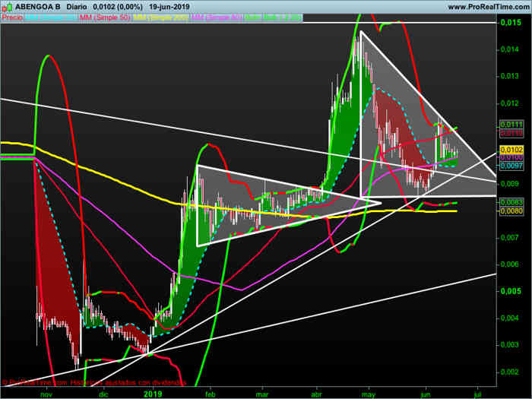Viewport: 532px width, 399px height.
Task: Click the 0,007 price axis label
Action: tap(510, 237)
